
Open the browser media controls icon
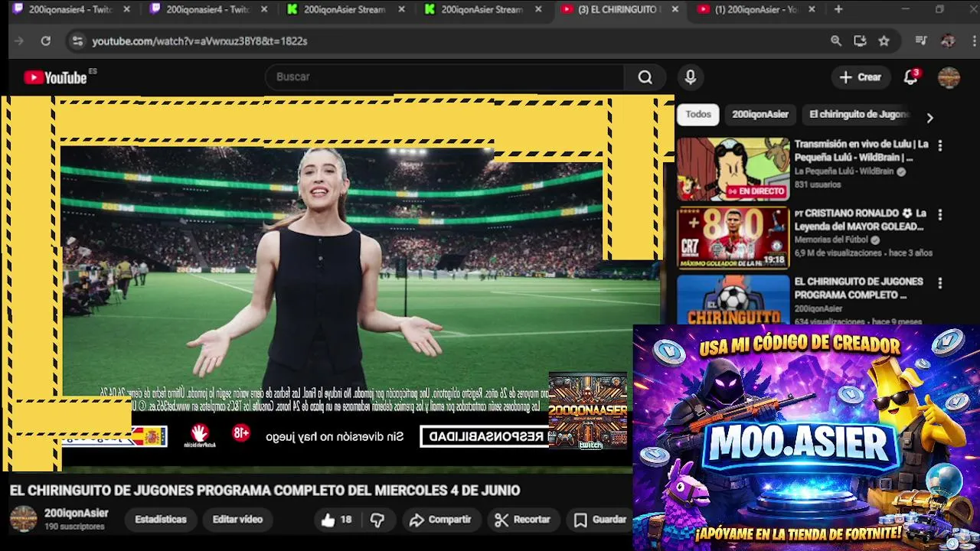tap(922, 41)
